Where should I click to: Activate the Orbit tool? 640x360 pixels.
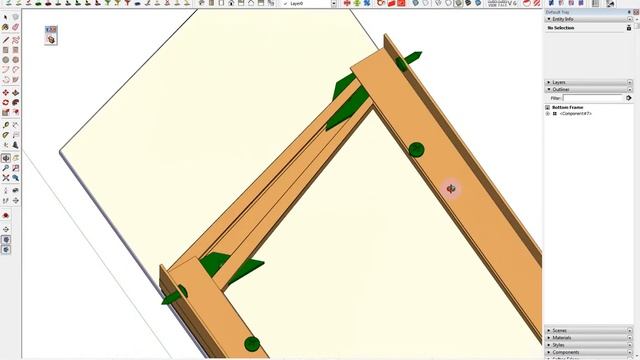click(5, 158)
